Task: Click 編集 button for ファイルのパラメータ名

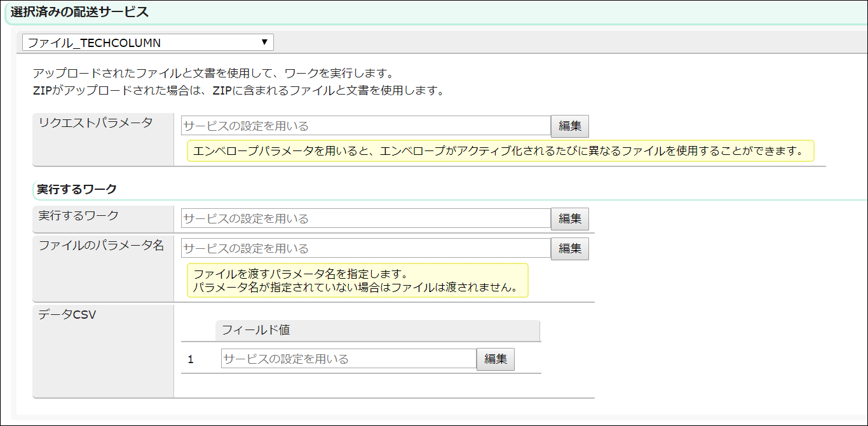Action: [569, 249]
